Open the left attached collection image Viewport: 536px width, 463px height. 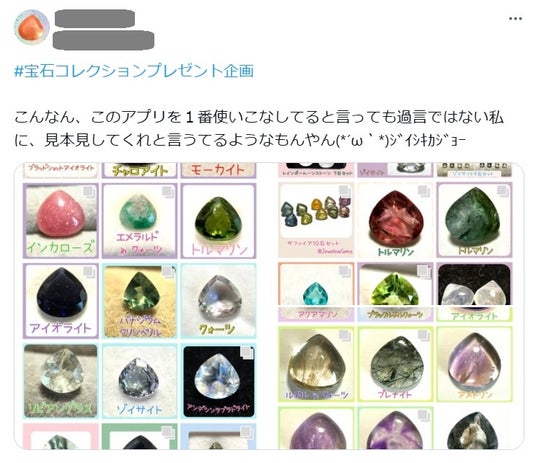click(139, 306)
